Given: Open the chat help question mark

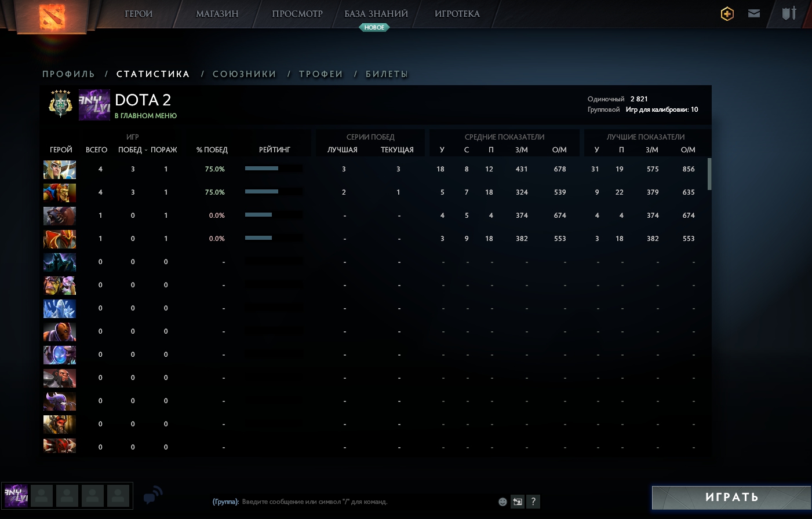Looking at the screenshot, I should pyautogui.click(x=533, y=502).
